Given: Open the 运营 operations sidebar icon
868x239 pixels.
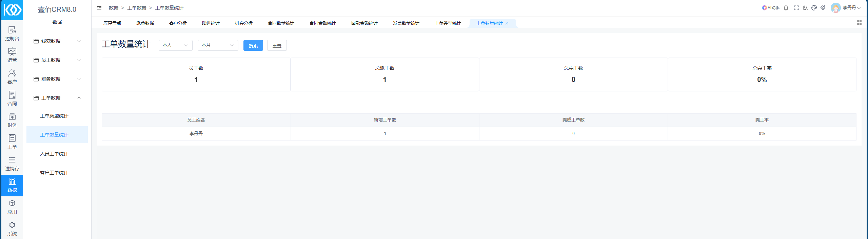Looking at the screenshot, I should [12, 55].
